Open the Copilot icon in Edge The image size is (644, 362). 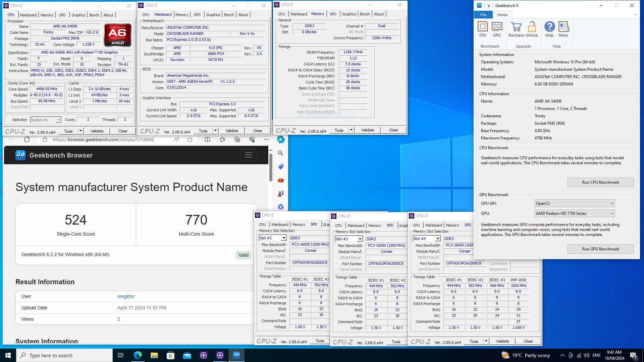click(281, 139)
